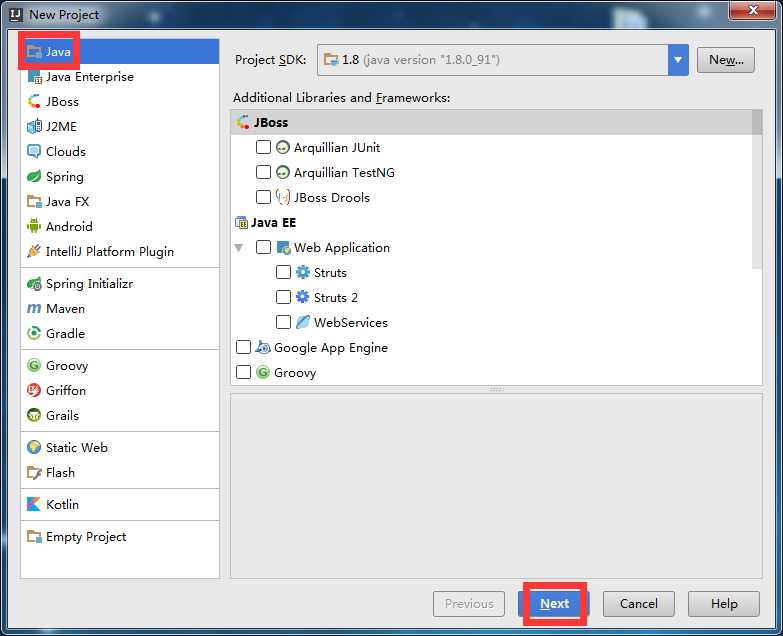Click the Arquillian JUnit framework icon
783x636 pixels.
pyautogui.click(x=283, y=148)
